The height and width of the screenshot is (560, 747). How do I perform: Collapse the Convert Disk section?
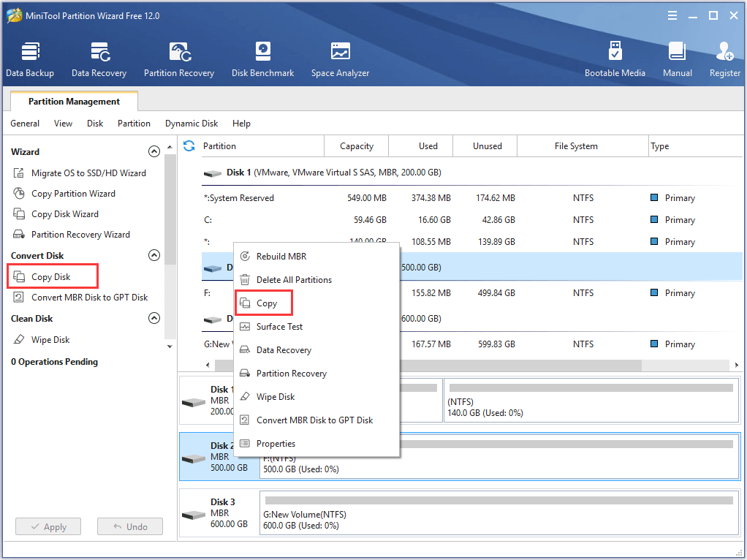point(153,256)
